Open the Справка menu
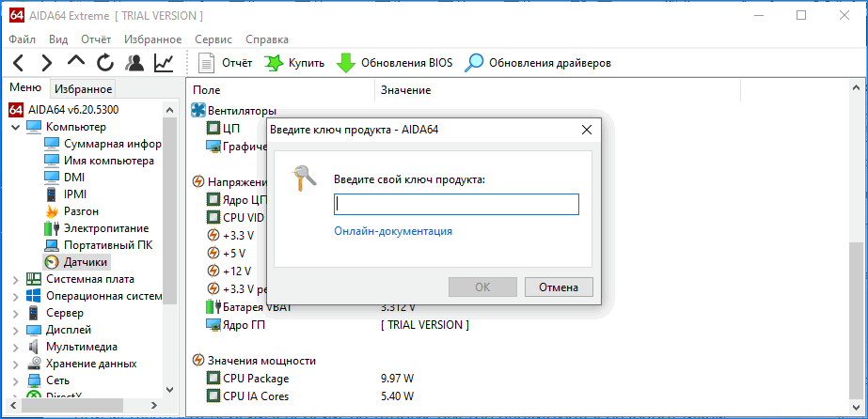 coord(267,39)
